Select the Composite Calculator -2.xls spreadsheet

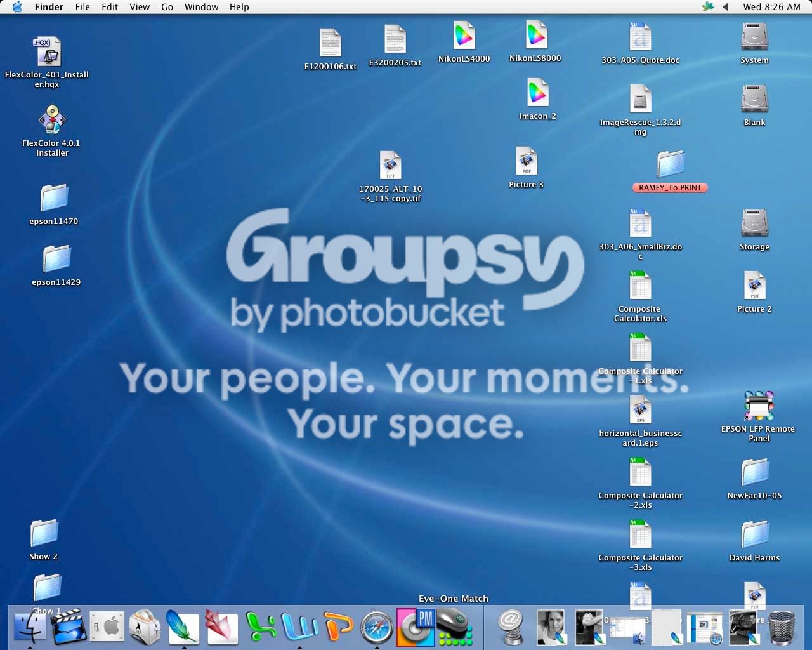pos(640,472)
